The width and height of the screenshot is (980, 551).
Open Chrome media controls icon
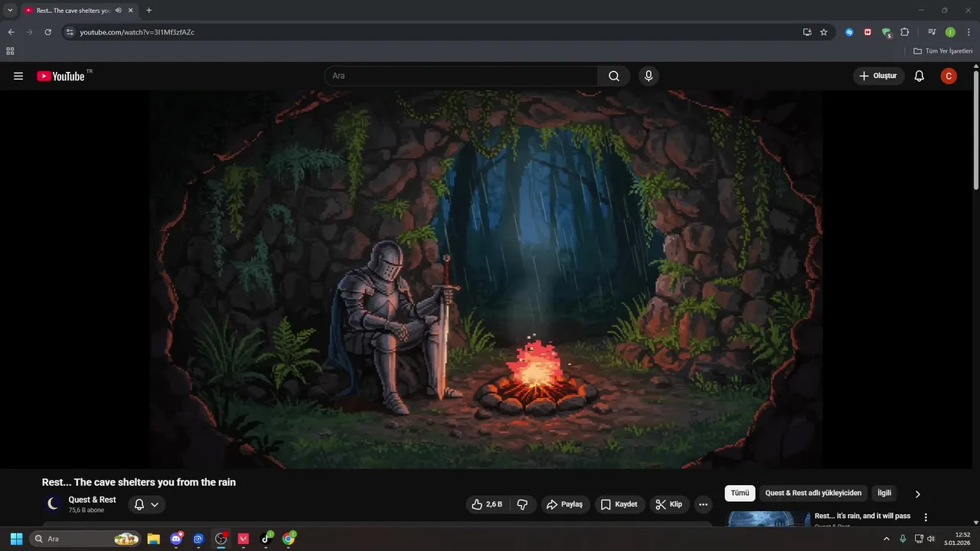click(932, 32)
